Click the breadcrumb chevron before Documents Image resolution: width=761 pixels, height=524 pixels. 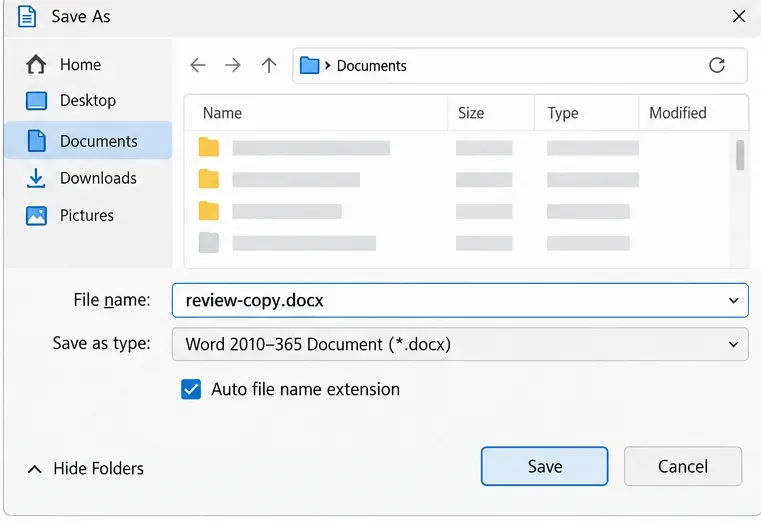click(x=328, y=66)
